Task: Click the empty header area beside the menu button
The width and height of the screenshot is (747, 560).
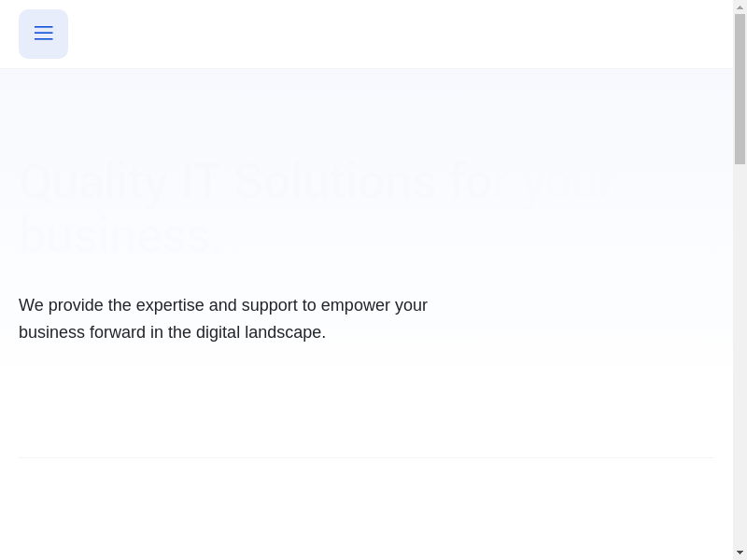Action: click(392, 34)
